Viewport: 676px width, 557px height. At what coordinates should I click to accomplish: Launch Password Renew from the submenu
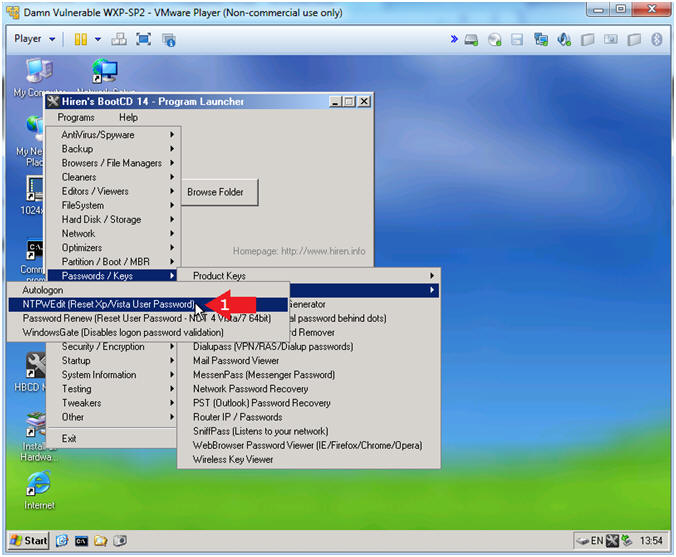(148, 319)
